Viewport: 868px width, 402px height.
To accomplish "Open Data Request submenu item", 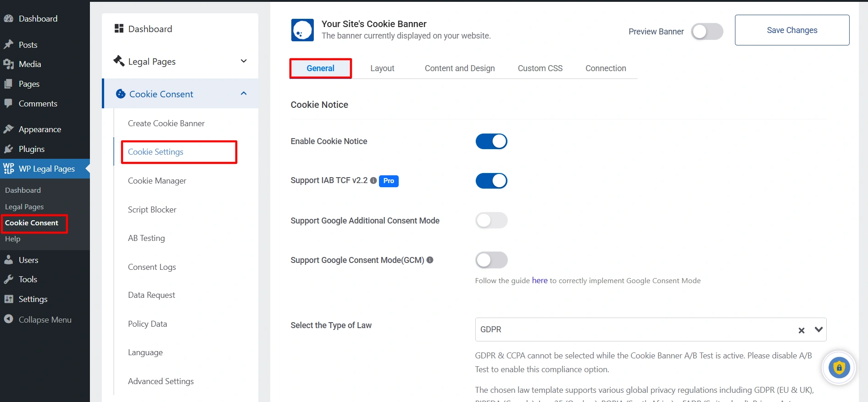I will 151,295.
